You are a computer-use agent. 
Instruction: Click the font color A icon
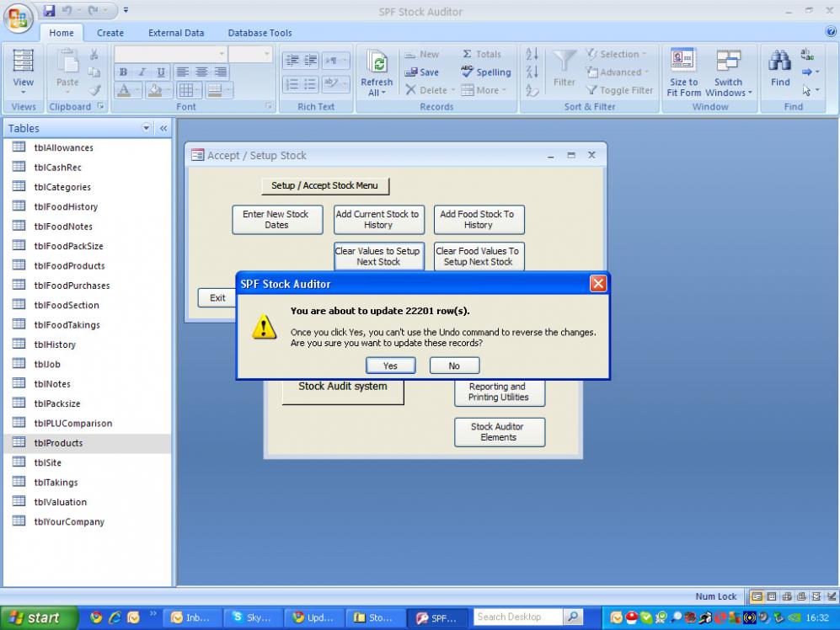[x=124, y=90]
